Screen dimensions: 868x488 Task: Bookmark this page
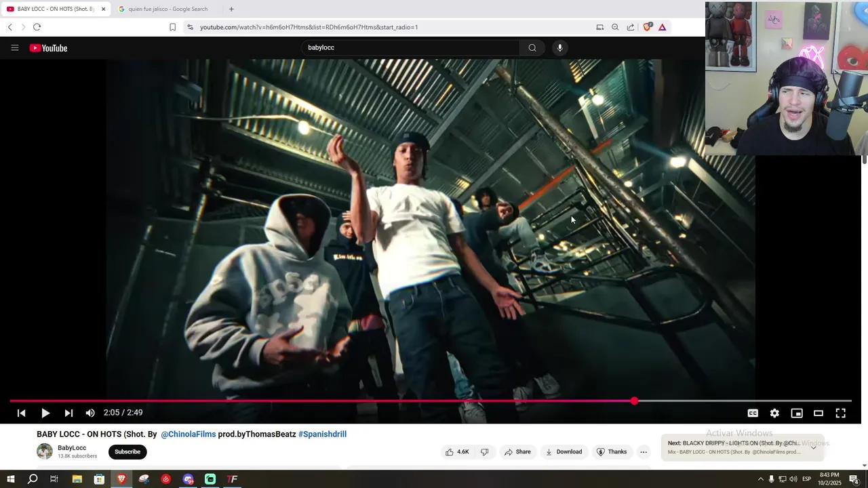click(x=172, y=27)
